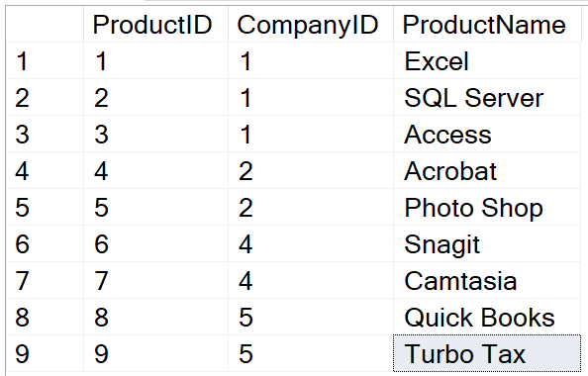The width and height of the screenshot is (588, 376).
Task: Click the Photo Shop cell
Action: pyautogui.click(x=487, y=207)
